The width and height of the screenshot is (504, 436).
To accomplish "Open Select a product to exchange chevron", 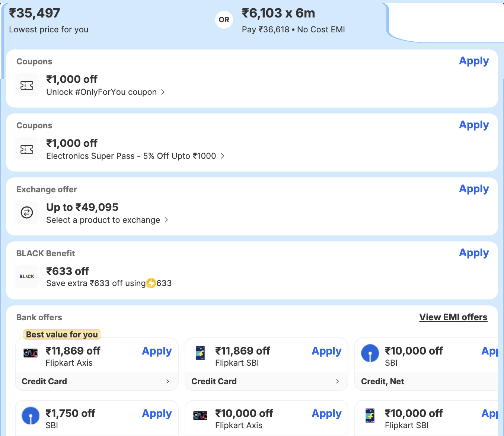I will tap(166, 220).
